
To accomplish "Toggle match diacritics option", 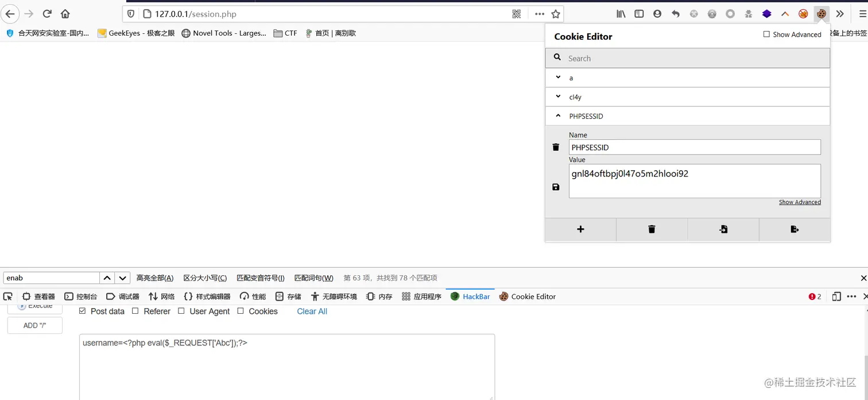I will point(261,278).
